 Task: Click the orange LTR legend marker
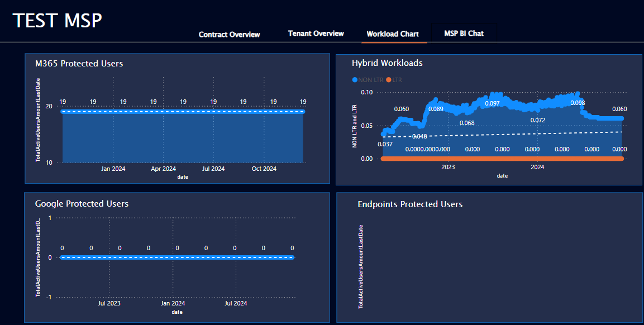389,80
